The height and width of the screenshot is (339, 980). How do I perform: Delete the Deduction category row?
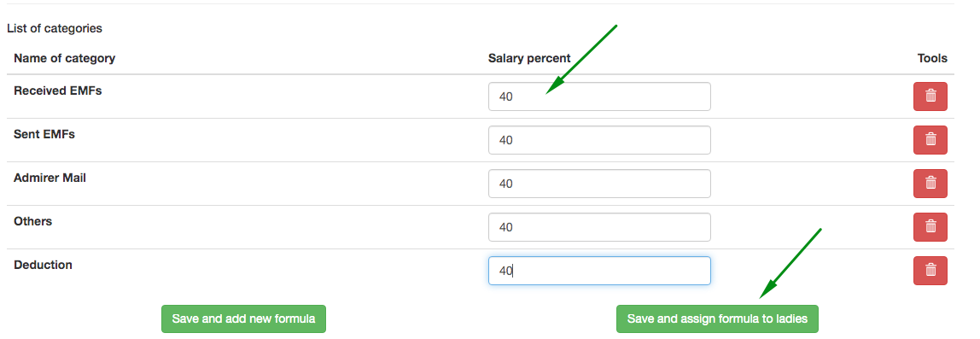(x=930, y=270)
